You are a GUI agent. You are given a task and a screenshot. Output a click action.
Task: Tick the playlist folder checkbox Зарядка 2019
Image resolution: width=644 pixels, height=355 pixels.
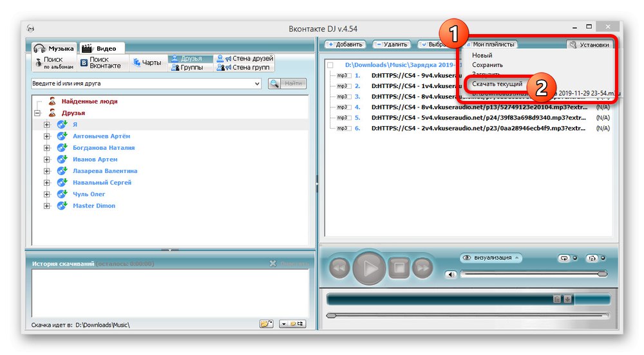coord(330,65)
